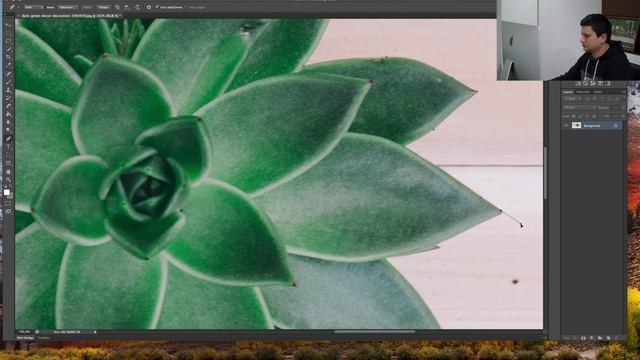Switch to the Channels tab

click(x=583, y=92)
